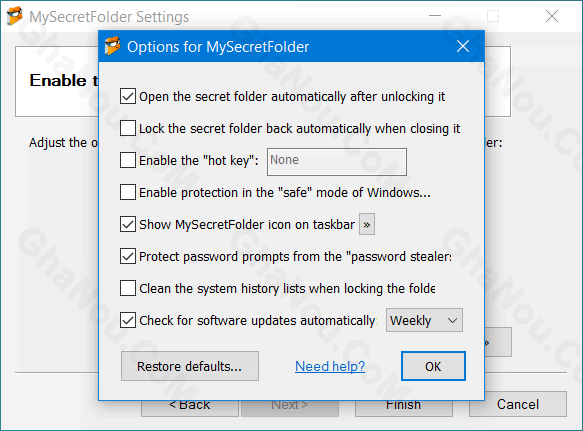Image resolution: width=583 pixels, height=431 pixels.
Task: Enable clean the system history lists option
Action: point(128,288)
